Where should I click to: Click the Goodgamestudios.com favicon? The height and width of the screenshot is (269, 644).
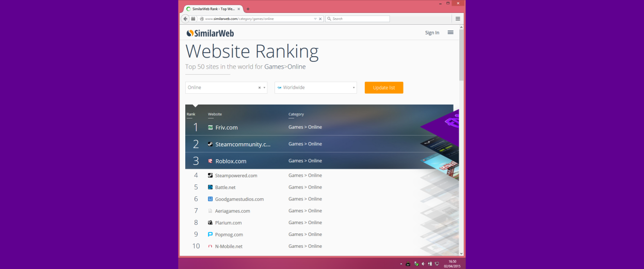coord(210,199)
